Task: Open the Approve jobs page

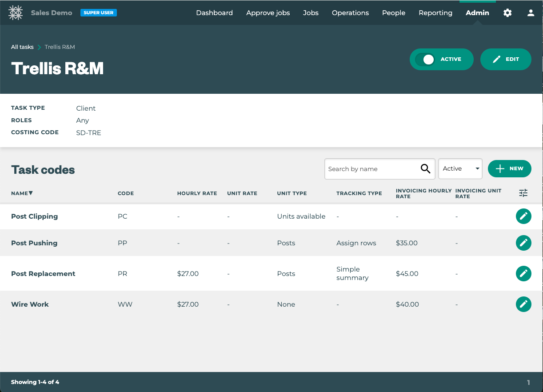Action: [x=268, y=13]
